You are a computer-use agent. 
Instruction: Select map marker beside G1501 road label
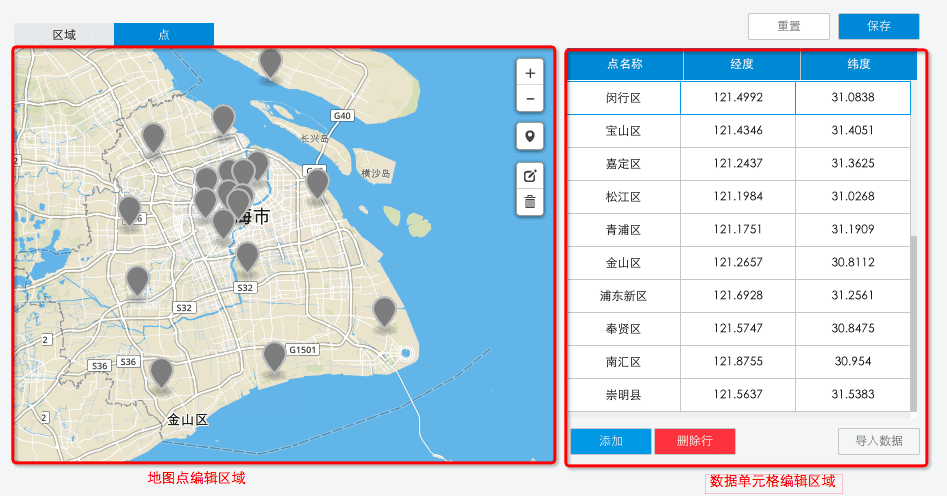(274, 356)
